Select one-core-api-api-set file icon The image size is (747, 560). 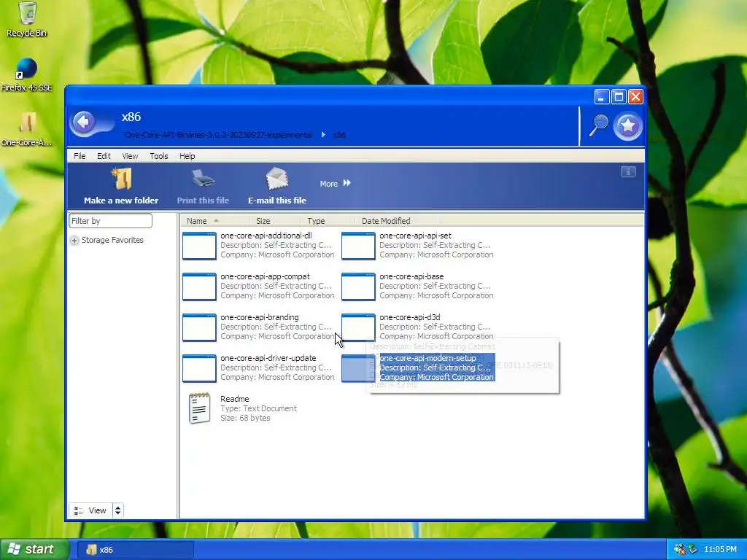[x=358, y=246]
